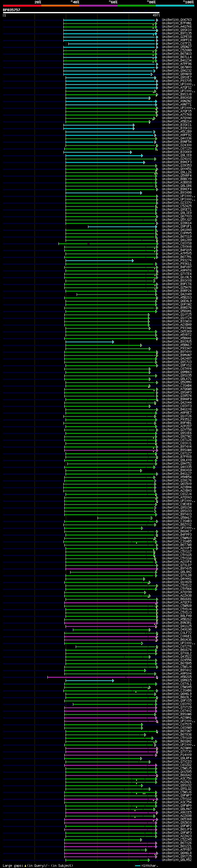This screenshot has height=868, width=197.
Task: Select the UniRef100_Q10T25 entry
Action: [177, 314]
